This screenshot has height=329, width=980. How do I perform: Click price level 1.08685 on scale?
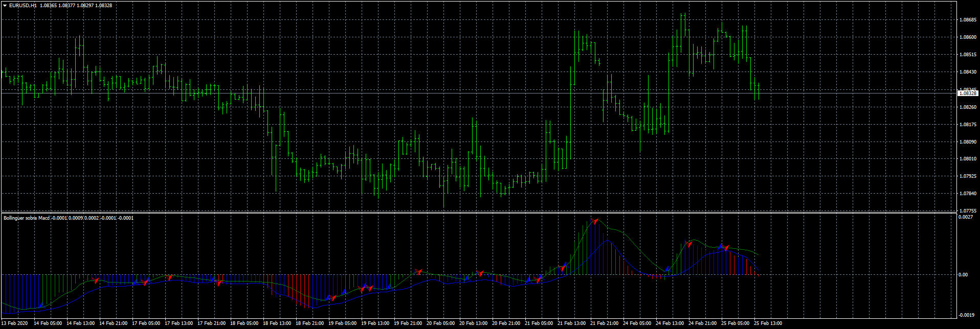point(968,20)
